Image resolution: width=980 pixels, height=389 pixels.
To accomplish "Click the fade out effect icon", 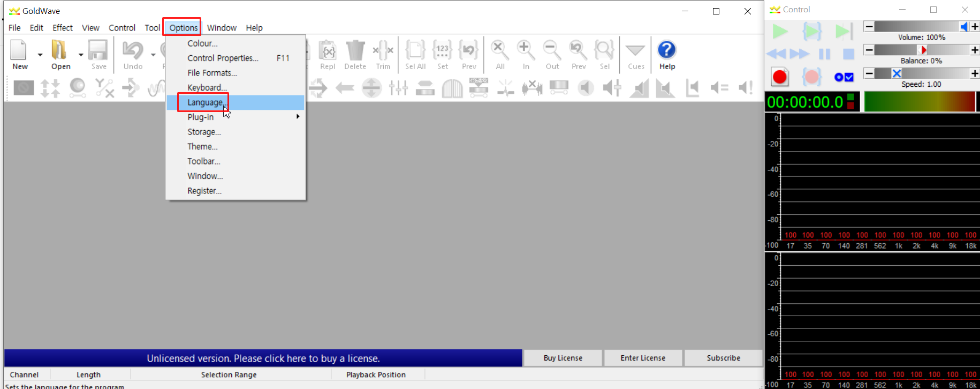I will pos(665,88).
